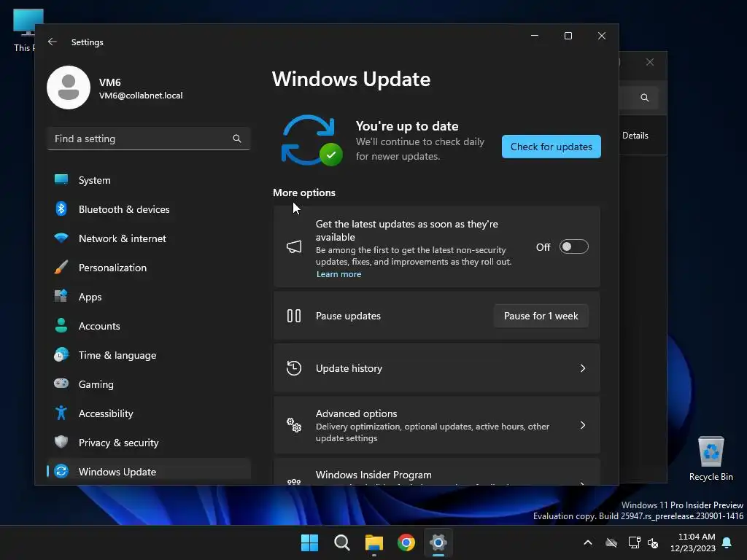Click the search magnifier in Find a setting
Screen dimensions: 747x560
coord(237,139)
